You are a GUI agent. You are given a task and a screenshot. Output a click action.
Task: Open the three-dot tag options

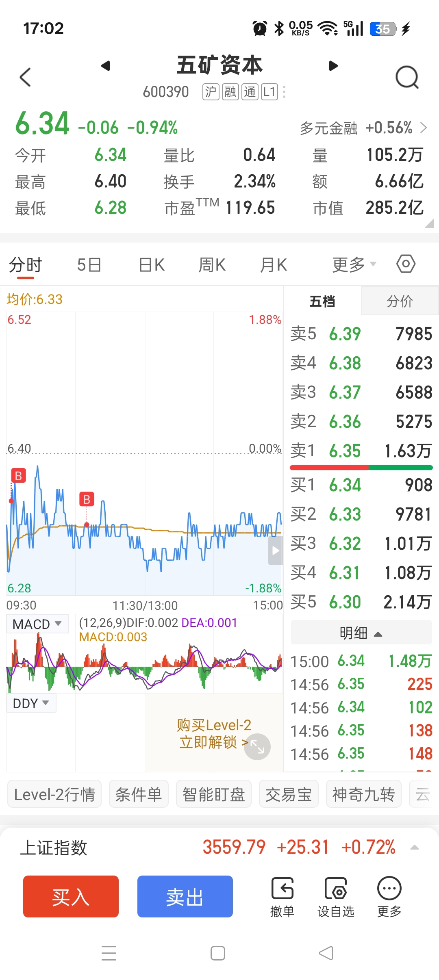click(x=284, y=92)
